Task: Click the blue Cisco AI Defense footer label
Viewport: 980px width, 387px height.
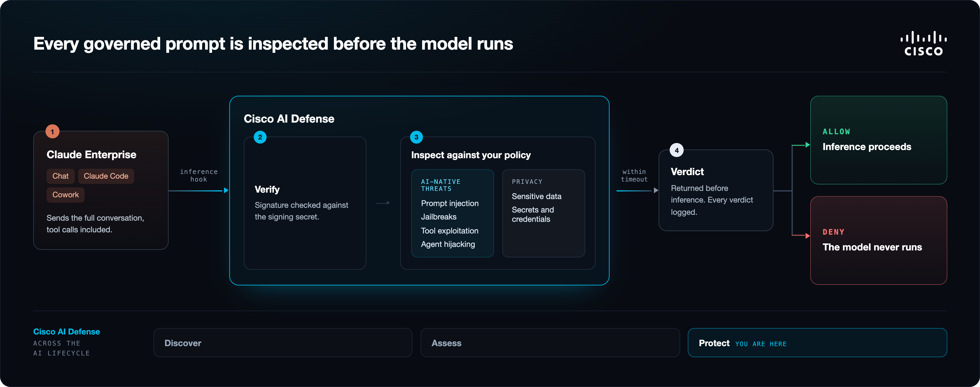Action: [66, 332]
